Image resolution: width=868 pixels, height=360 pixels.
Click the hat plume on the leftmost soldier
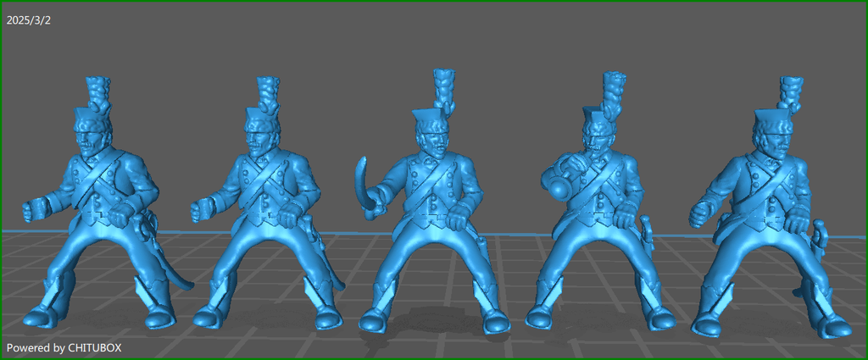(97, 91)
